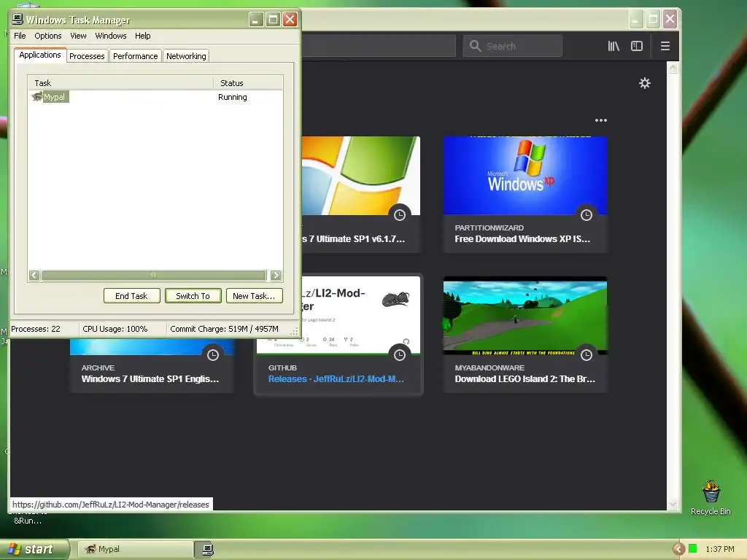Expand hidden tray icons arrow
This screenshot has height=560, width=747.
(678, 549)
